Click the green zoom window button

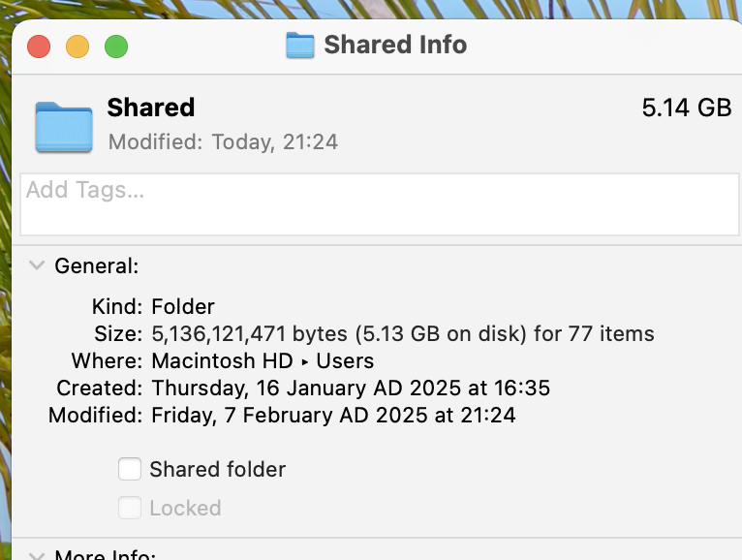116,47
